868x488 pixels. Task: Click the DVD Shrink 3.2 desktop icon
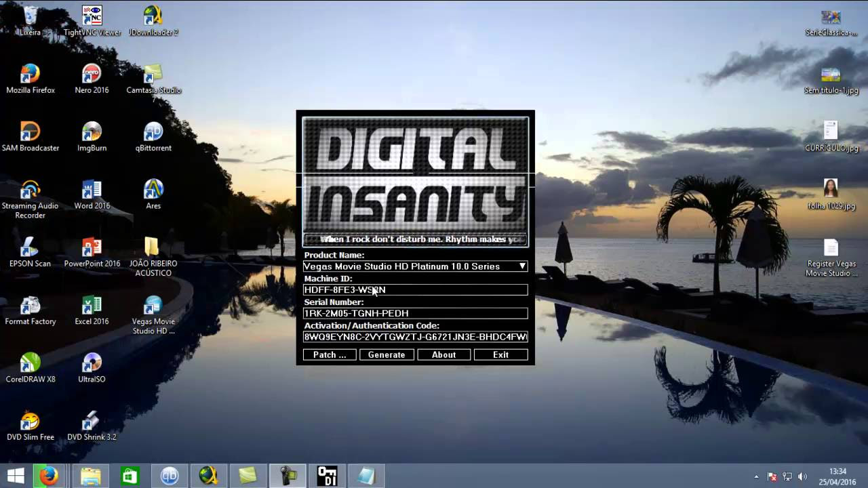pyautogui.click(x=92, y=426)
